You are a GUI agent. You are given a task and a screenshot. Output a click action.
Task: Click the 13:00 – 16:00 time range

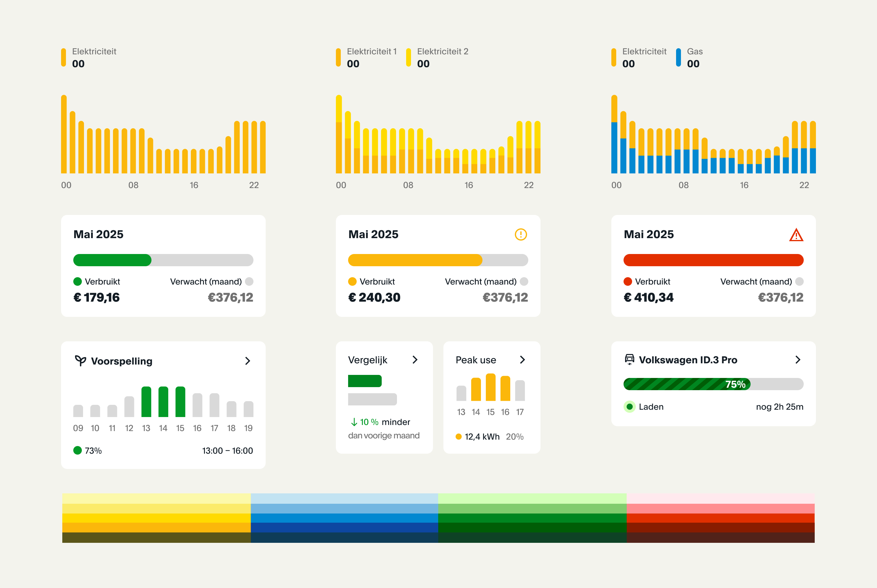click(x=227, y=451)
